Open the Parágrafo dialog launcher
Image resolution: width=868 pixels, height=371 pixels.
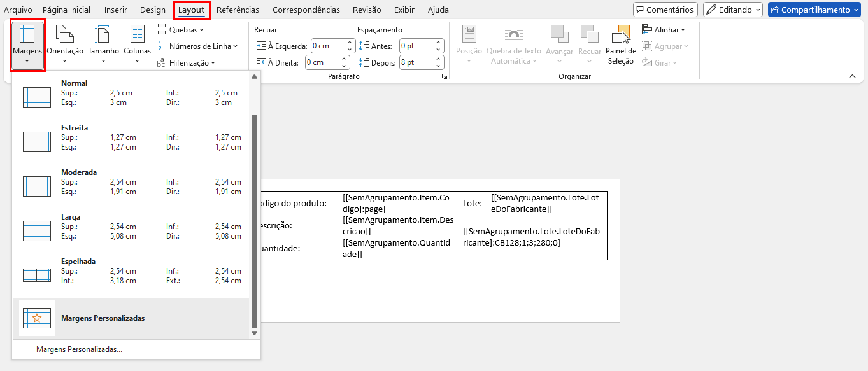pos(444,76)
